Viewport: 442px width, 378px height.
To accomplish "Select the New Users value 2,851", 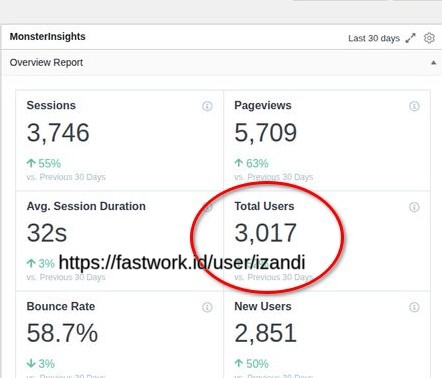I will coord(265,333).
